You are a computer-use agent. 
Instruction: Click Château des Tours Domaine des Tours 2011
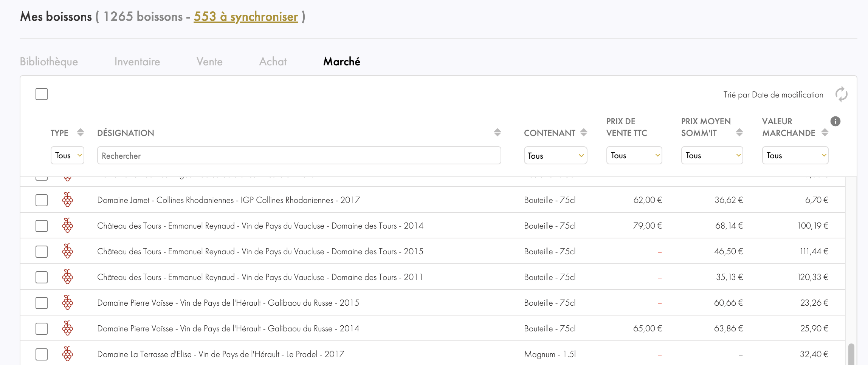point(260,277)
